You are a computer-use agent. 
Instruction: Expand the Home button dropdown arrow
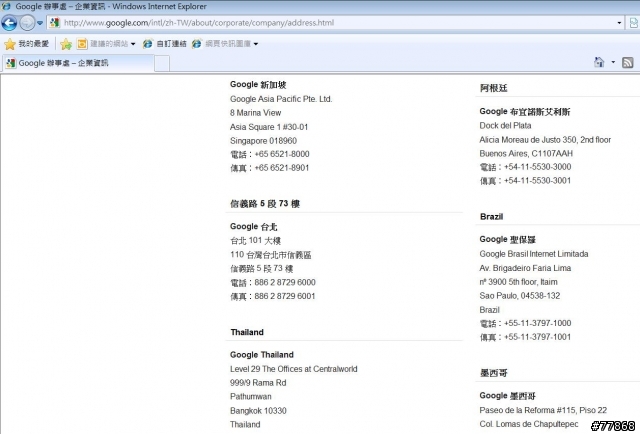tap(613, 62)
